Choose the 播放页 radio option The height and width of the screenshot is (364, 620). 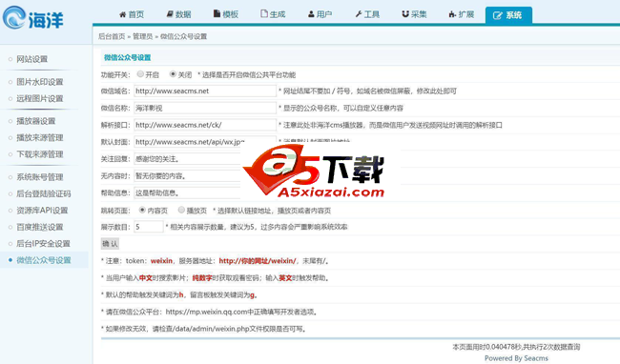181,210
